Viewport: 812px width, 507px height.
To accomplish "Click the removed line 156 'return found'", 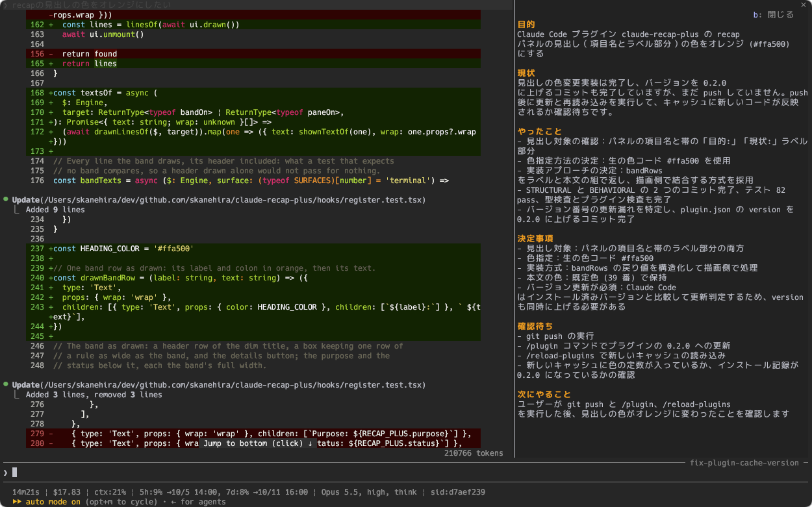I will [253, 54].
